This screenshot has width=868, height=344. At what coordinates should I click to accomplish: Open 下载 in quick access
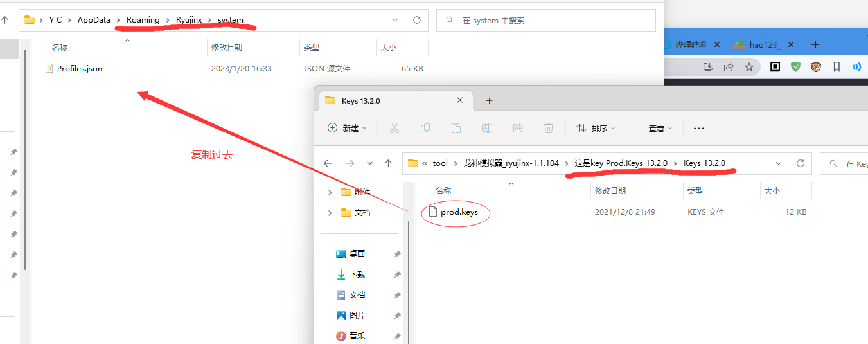coord(357,275)
